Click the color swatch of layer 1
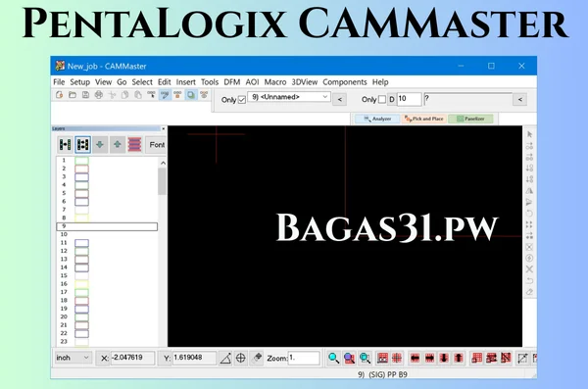 (81, 161)
